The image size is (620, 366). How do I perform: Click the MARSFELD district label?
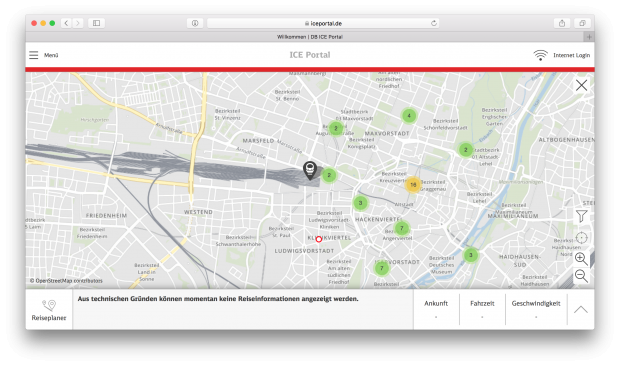tap(258, 141)
